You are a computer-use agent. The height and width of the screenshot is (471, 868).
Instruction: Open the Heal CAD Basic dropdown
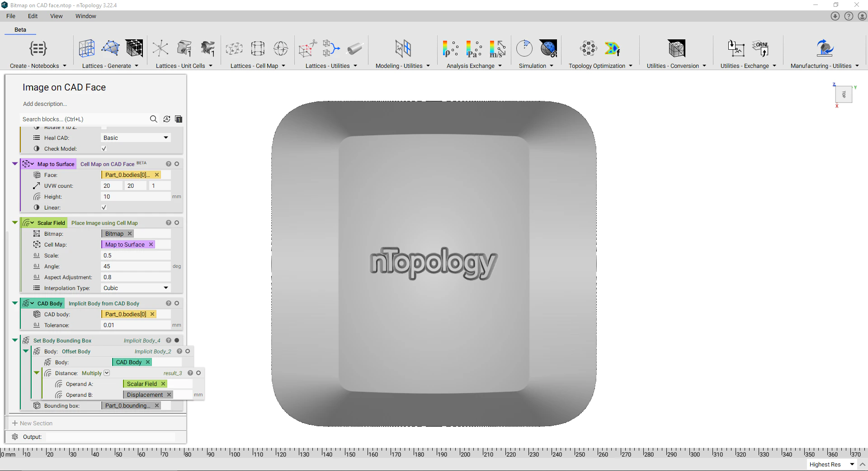coord(136,138)
